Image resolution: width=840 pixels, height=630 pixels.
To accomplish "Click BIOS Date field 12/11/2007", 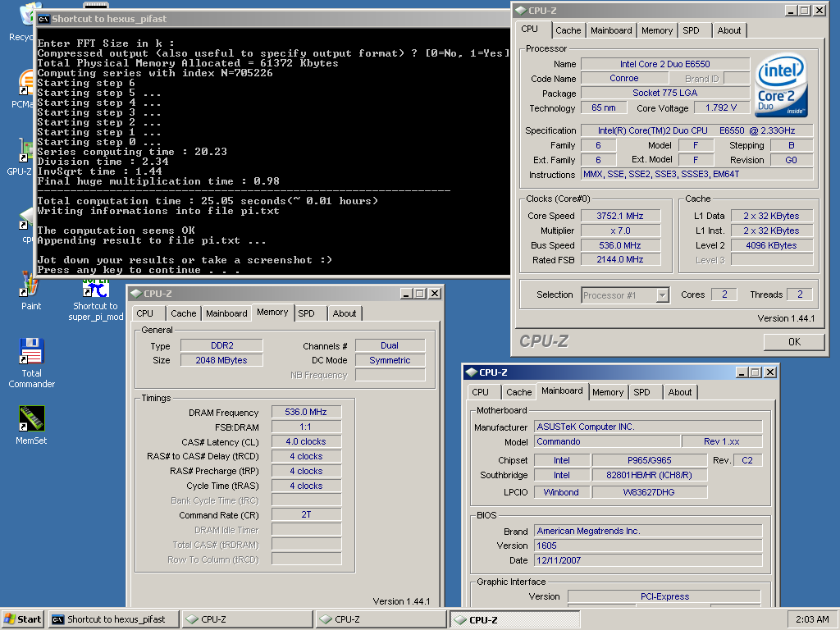I will pos(648,560).
